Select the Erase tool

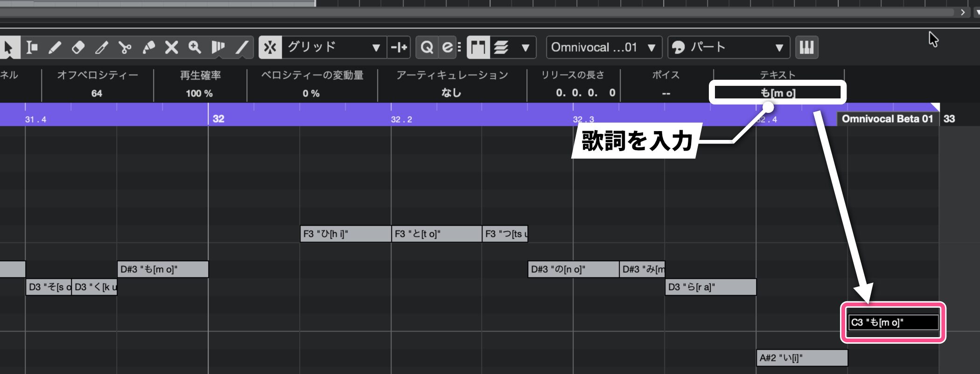[x=78, y=48]
